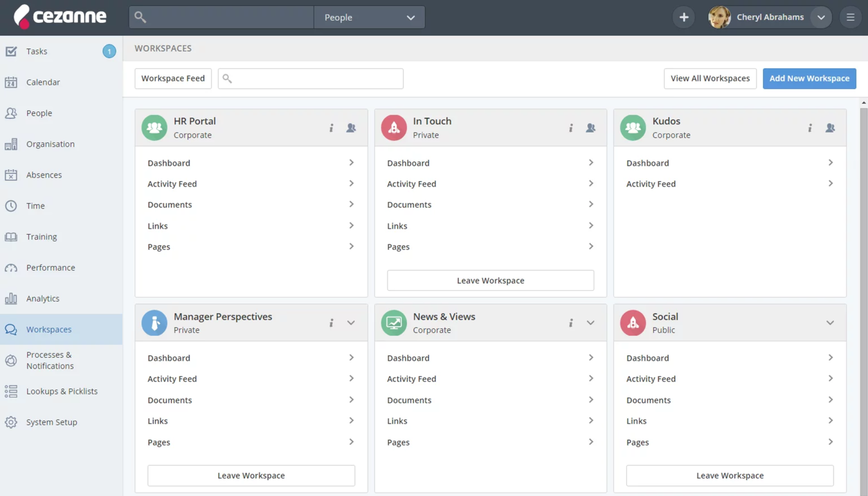Show News & Views info icon
This screenshot has height=496, width=868.
click(x=571, y=323)
